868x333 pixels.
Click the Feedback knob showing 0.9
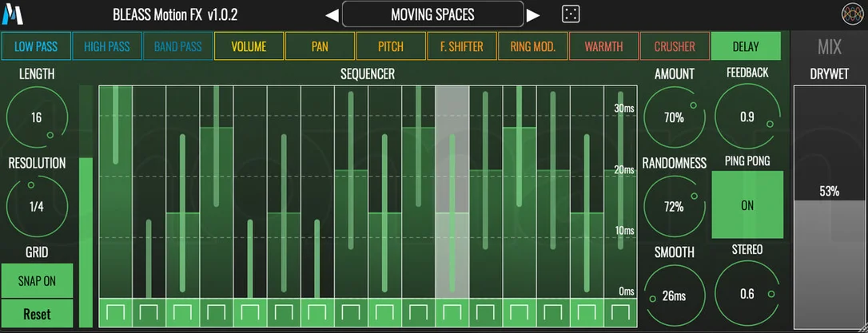click(x=747, y=117)
